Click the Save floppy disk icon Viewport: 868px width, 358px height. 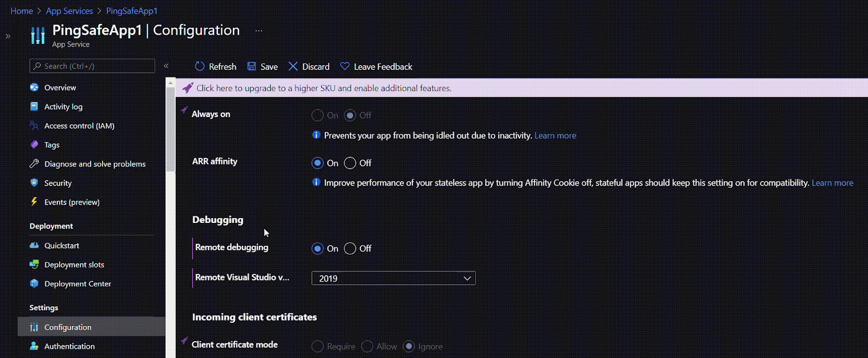click(252, 67)
